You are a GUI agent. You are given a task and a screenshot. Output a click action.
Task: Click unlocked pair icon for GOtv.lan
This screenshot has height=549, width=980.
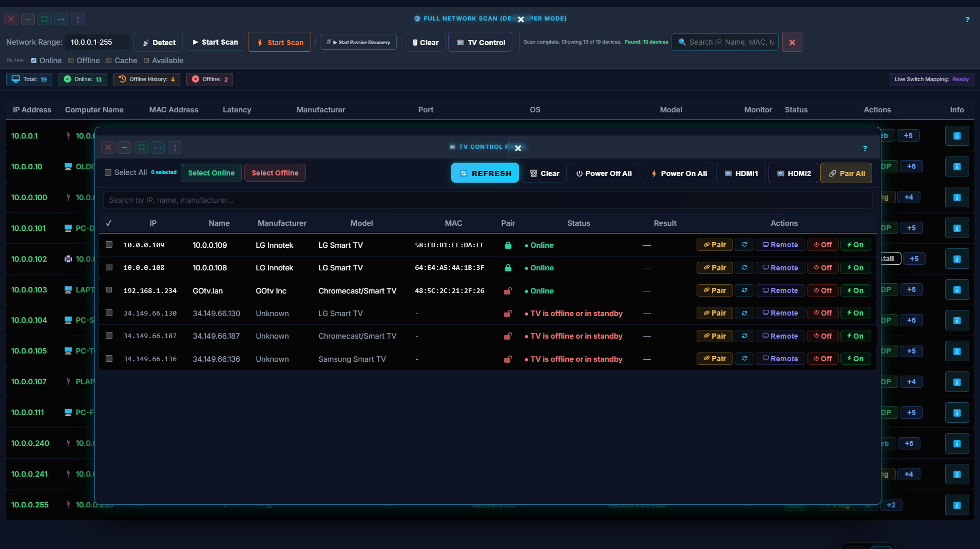[x=508, y=291]
